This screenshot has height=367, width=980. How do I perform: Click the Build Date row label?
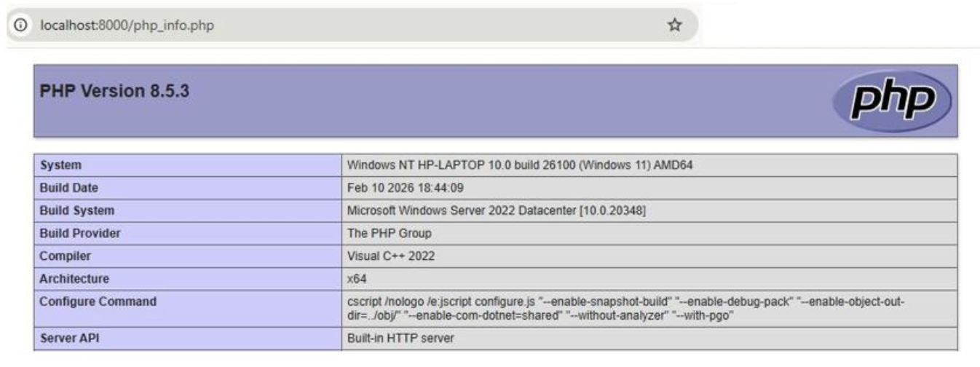coord(69,188)
